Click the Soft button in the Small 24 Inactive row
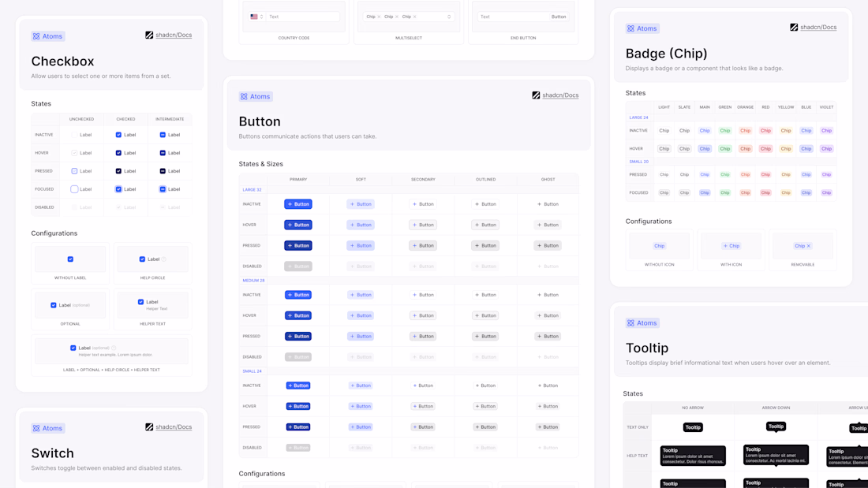The height and width of the screenshot is (488, 868). pyautogui.click(x=361, y=386)
